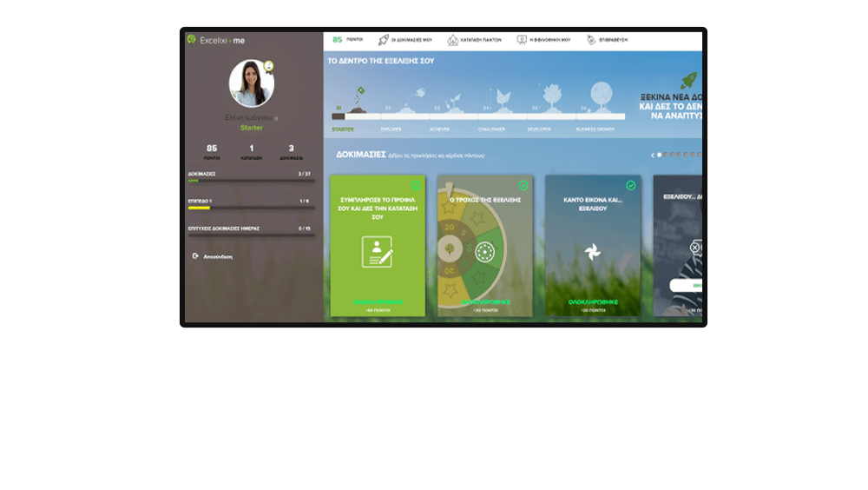Viewport: 868px width, 490px height.
Task: Open the user profile photo
Action: point(252,83)
